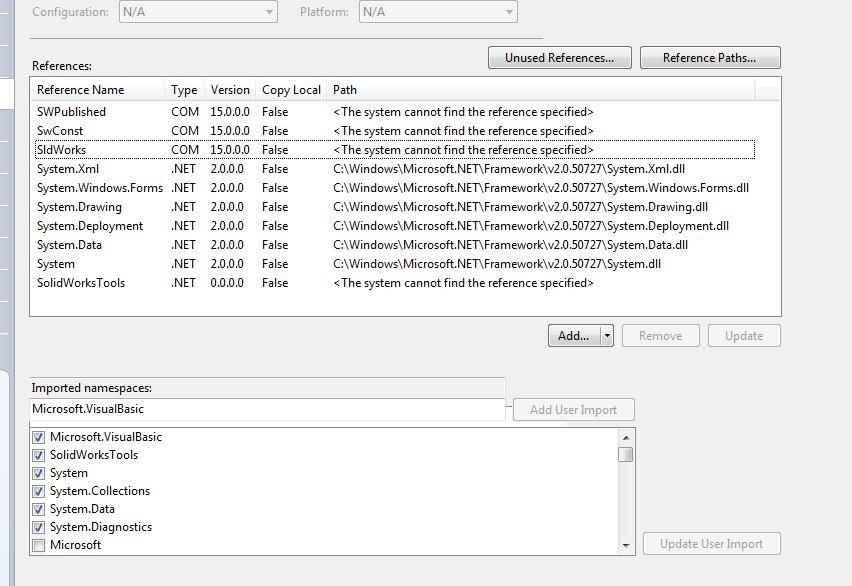
Task: Uncheck SolidWorksTools namespace
Action: coord(39,455)
